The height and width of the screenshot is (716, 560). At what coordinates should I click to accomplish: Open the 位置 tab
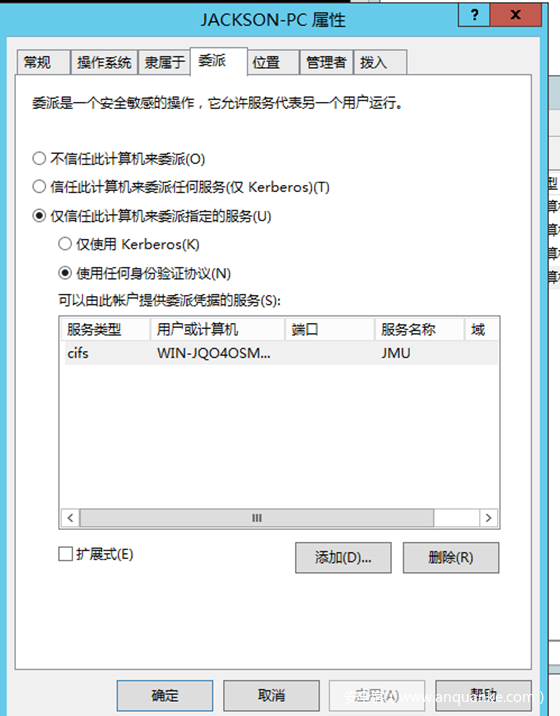coord(273,62)
